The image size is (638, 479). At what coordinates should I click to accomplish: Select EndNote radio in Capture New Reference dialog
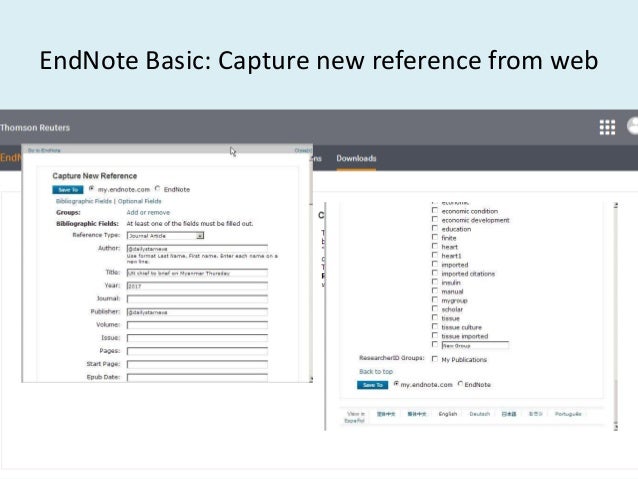[x=157, y=188]
